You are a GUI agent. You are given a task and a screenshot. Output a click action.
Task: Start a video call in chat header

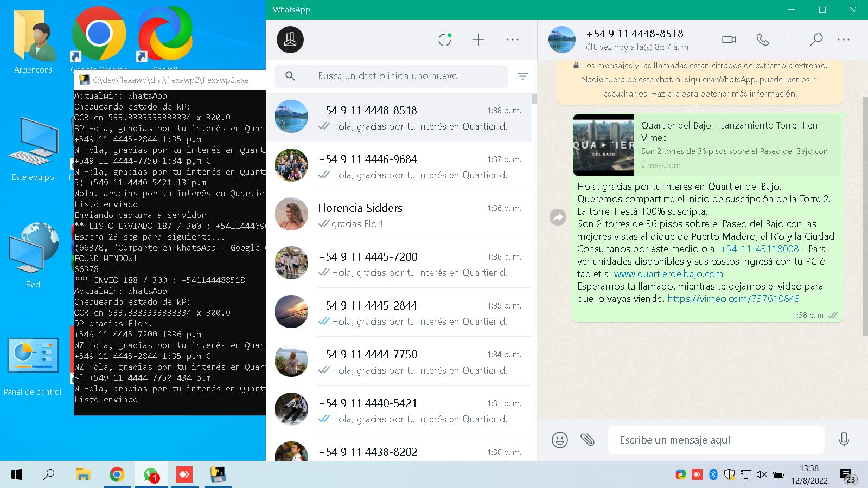pos(729,40)
